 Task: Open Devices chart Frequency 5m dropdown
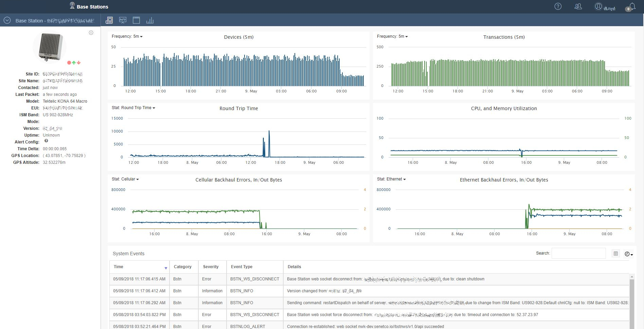point(127,36)
